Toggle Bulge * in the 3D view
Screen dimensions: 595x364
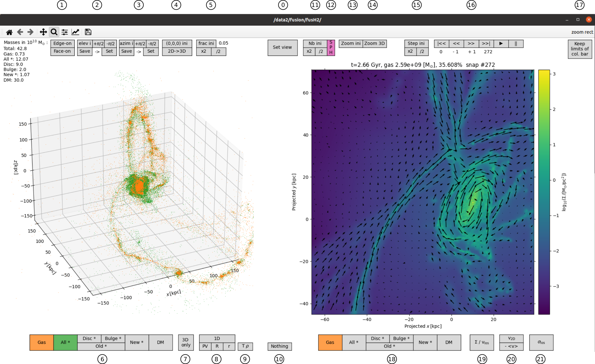click(113, 339)
